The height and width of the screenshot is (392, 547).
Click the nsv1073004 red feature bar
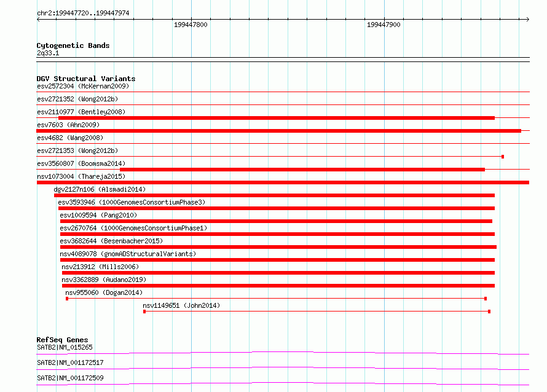(x=283, y=182)
